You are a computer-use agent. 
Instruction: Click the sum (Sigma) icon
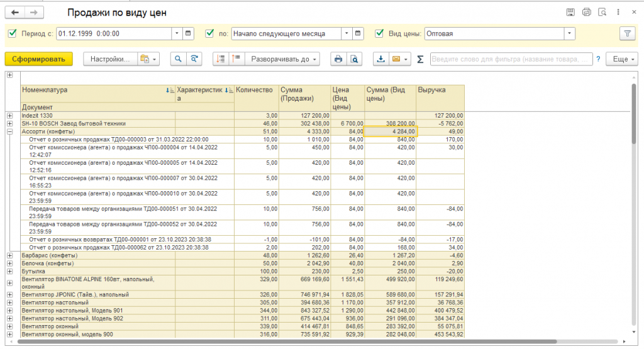pyautogui.click(x=420, y=59)
